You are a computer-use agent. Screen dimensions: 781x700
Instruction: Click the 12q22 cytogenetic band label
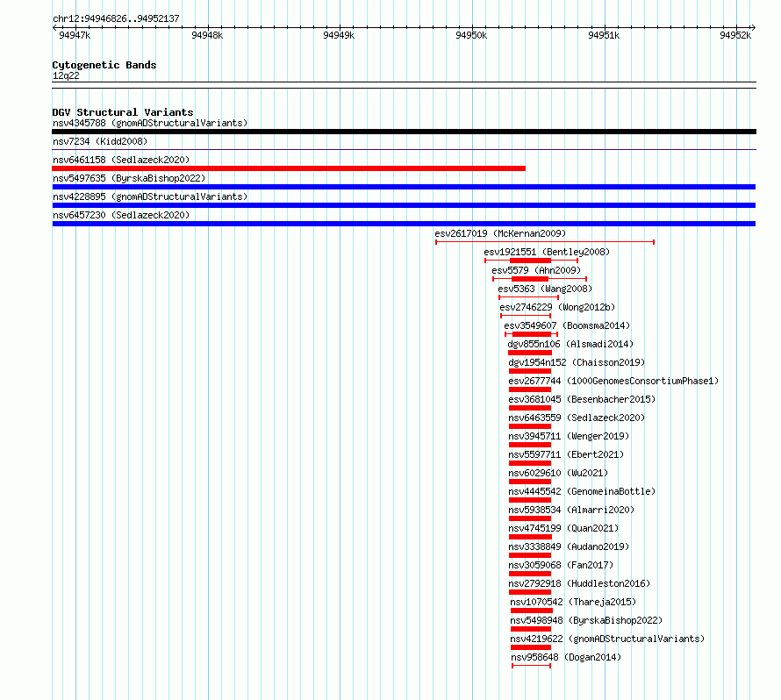point(66,75)
